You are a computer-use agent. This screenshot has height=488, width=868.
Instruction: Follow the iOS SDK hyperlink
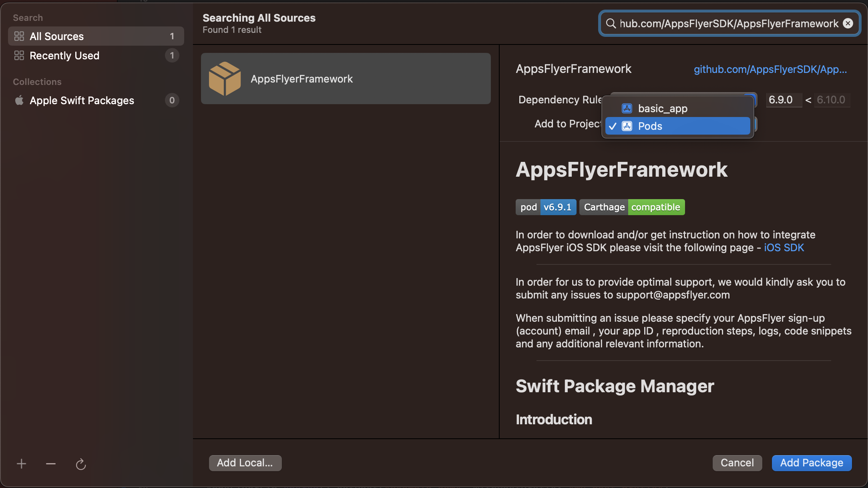pos(784,248)
